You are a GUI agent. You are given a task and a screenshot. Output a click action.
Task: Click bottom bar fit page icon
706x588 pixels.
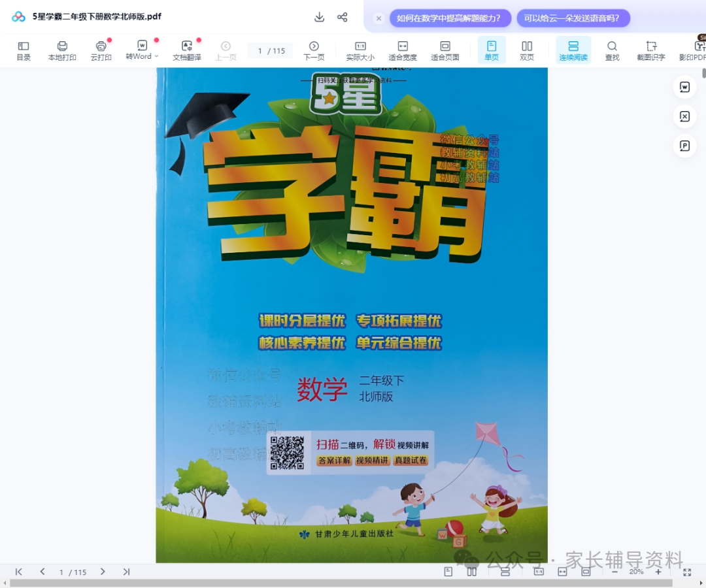pyautogui.click(x=586, y=572)
